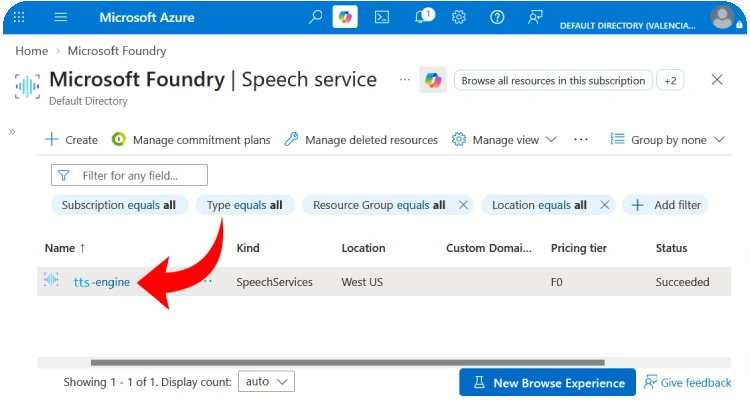
Task: Open notifications bell with badge
Action: tap(424, 16)
